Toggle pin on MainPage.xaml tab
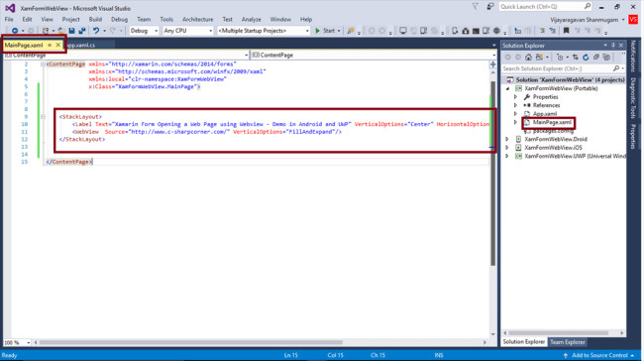 click(x=50, y=46)
